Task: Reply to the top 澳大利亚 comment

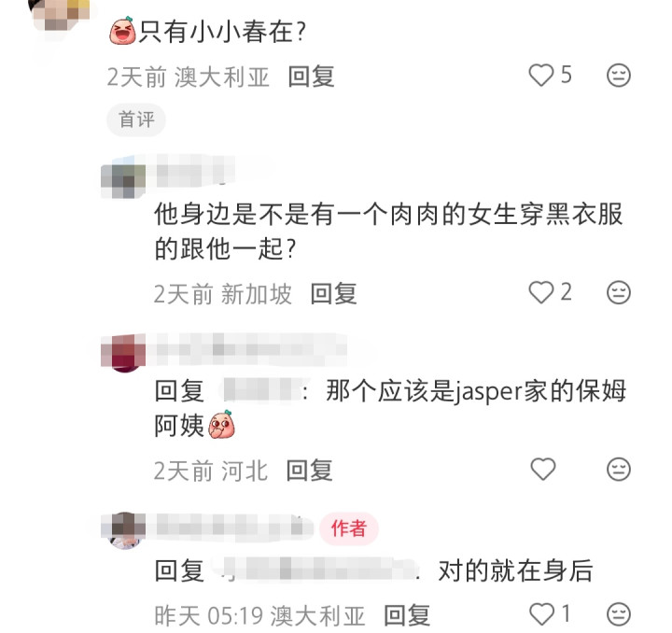Action: click(x=311, y=77)
